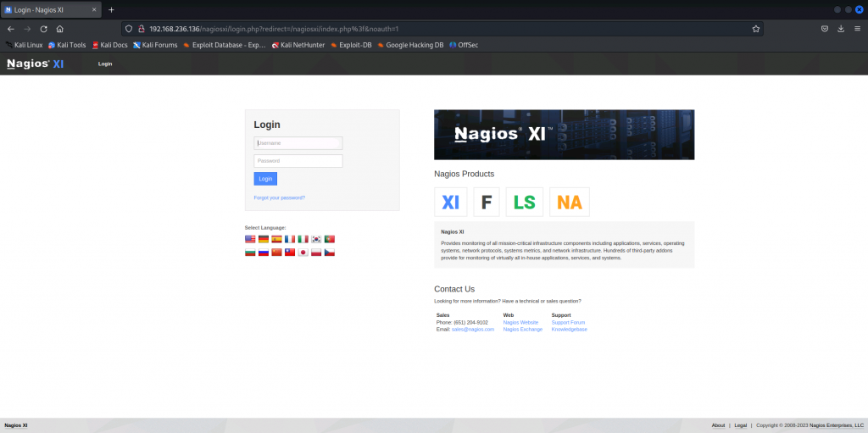Click the Nagios XI server banner image
This screenshot has height=433, width=868.
564,135
